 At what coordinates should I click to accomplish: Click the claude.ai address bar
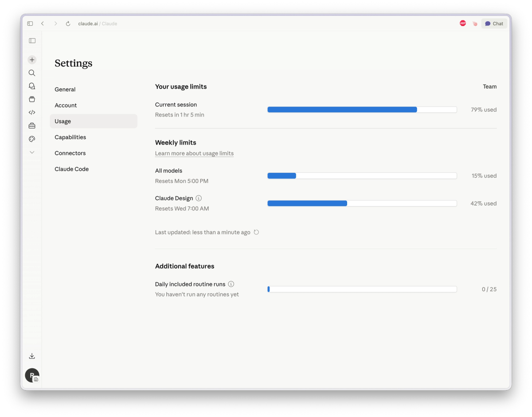(x=98, y=23)
